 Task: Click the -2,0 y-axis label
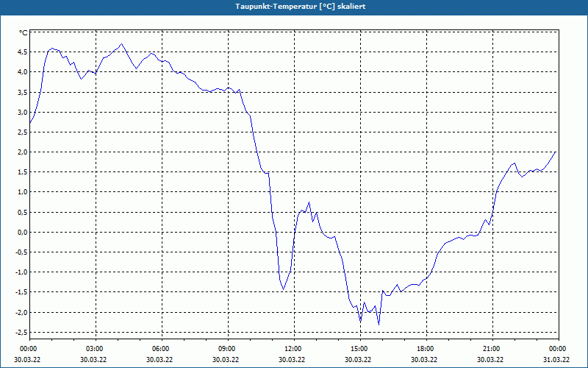(x=21, y=312)
